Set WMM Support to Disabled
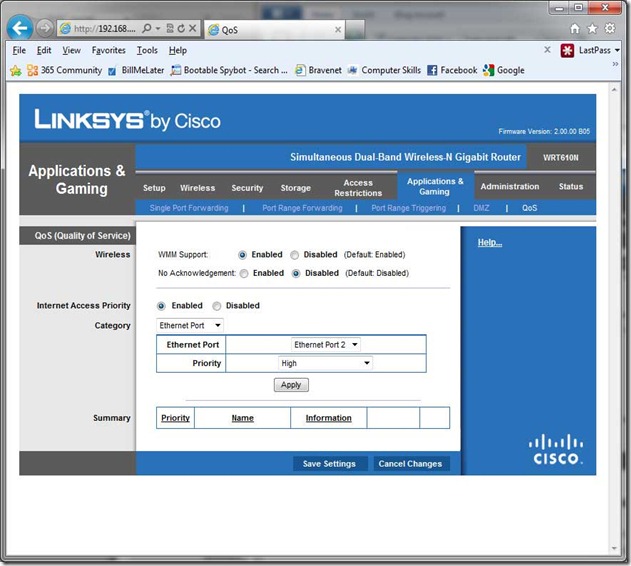 coord(295,255)
